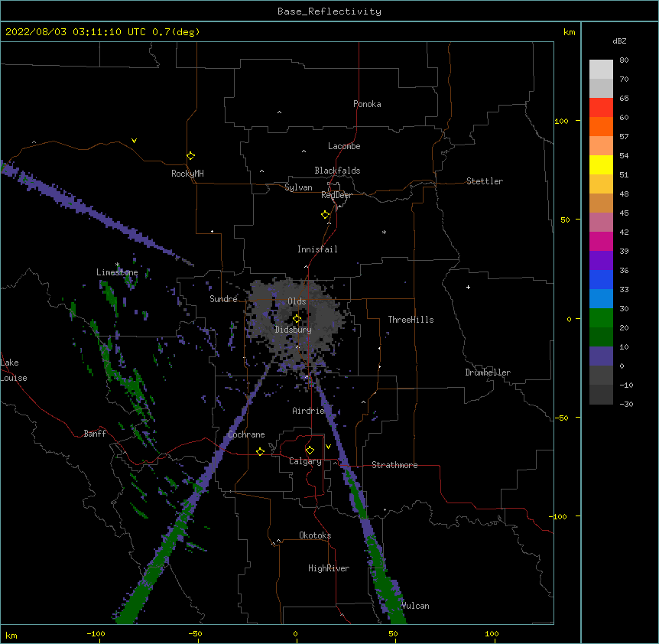Click the HighRiver label
The image size is (659, 644).
(x=329, y=568)
